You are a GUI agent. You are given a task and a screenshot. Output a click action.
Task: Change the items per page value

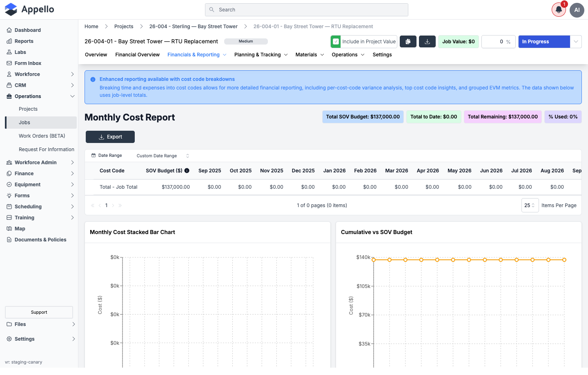coord(530,205)
